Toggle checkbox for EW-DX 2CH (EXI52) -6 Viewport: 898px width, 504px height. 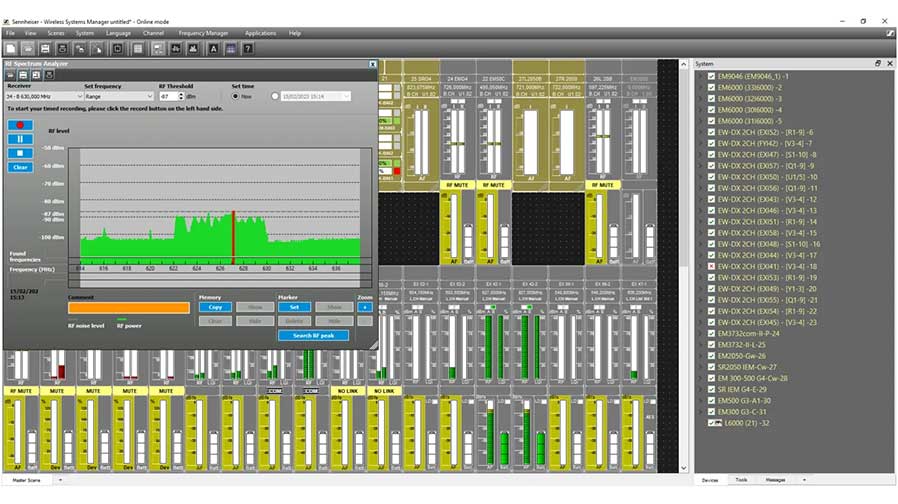point(711,132)
